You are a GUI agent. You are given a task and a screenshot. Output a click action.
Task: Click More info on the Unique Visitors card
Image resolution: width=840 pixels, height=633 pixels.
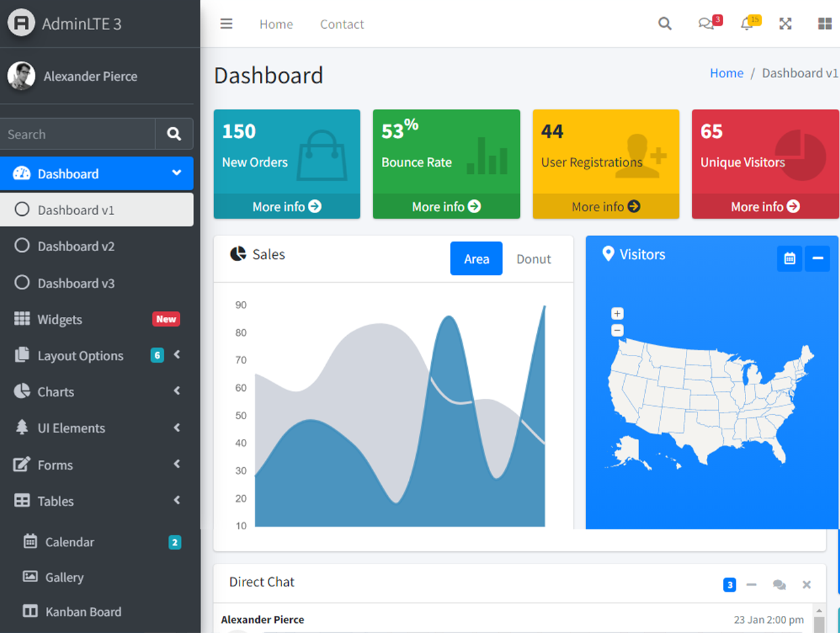pos(765,206)
